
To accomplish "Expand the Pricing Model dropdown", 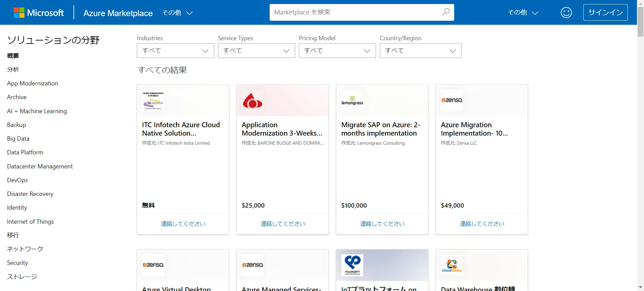I will tap(337, 51).
